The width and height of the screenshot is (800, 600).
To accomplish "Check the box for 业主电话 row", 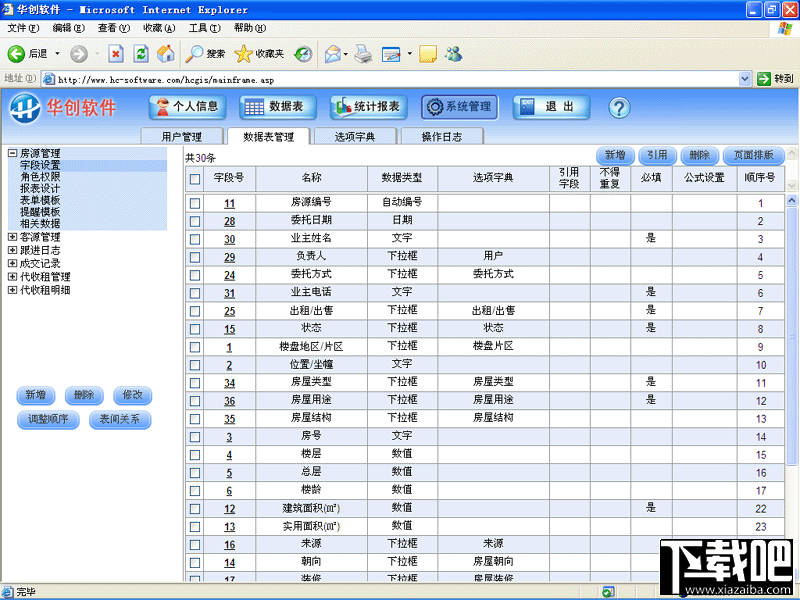I will pyautogui.click(x=195, y=293).
